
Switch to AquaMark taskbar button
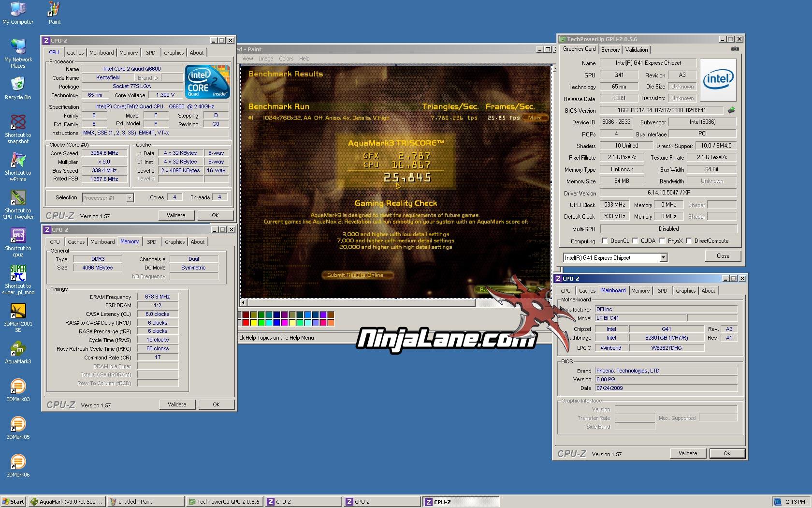point(67,502)
